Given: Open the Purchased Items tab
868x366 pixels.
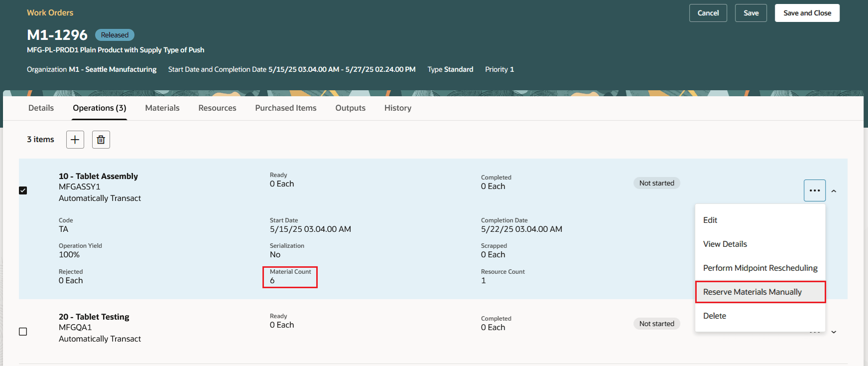Looking at the screenshot, I should point(286,108).
